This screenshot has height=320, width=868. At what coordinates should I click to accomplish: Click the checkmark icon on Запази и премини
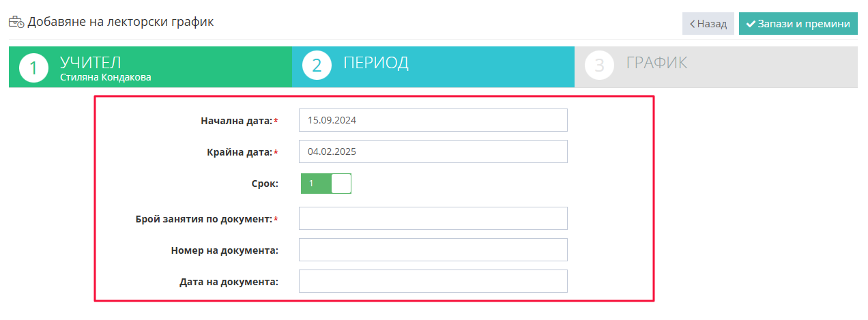[x=751, y=24]
